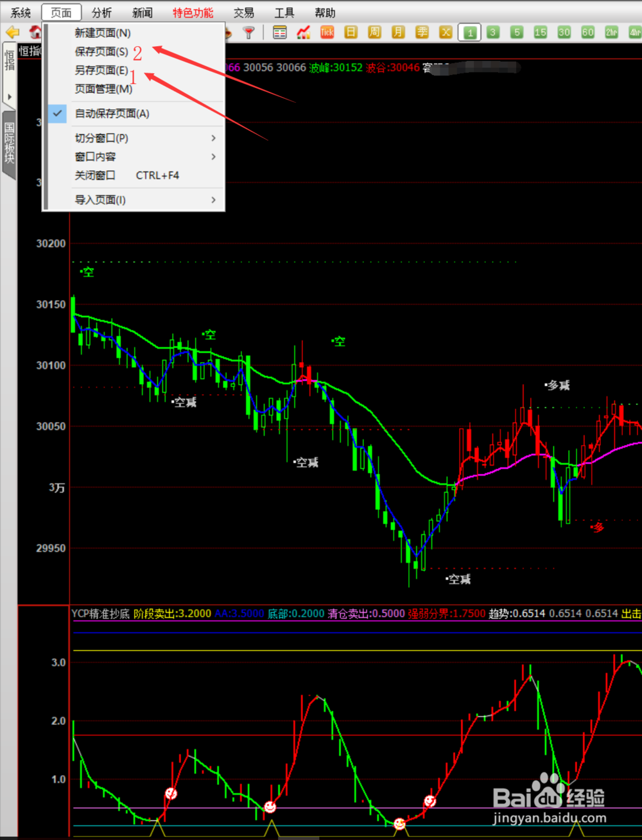The image size is (642, 840).
Task: Click the 多减 signal marker on chart
Action: [557, 385]
